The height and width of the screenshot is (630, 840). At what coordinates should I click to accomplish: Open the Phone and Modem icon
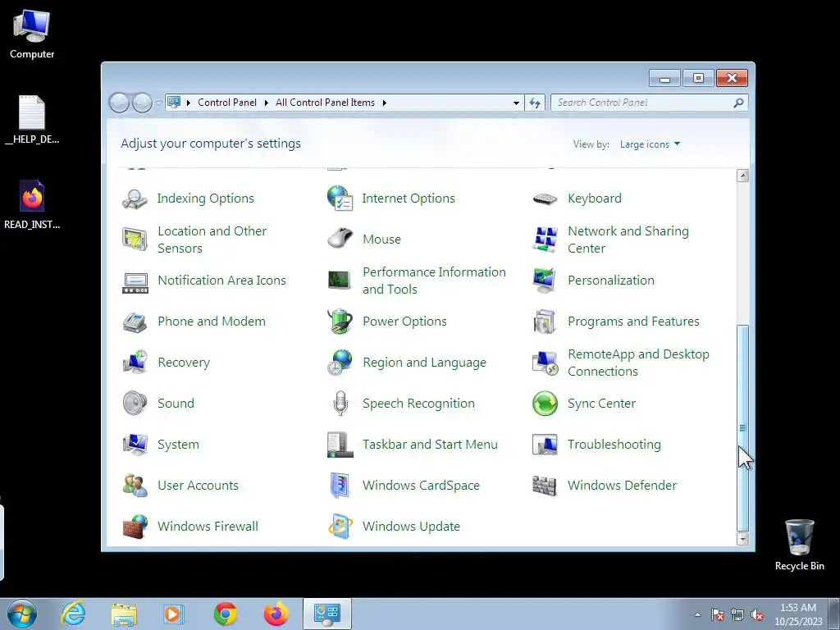(135, 322)
